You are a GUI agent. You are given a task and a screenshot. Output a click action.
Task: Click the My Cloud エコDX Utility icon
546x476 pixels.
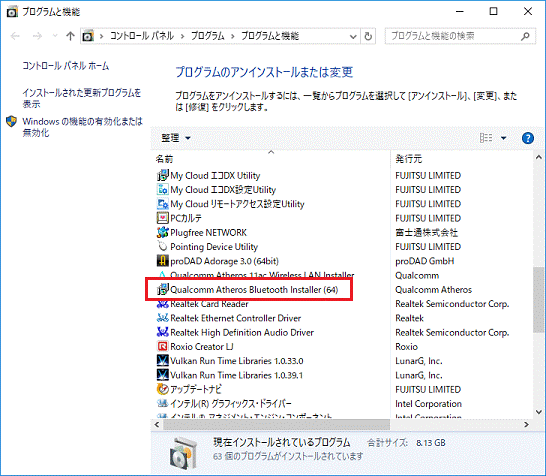163,175
